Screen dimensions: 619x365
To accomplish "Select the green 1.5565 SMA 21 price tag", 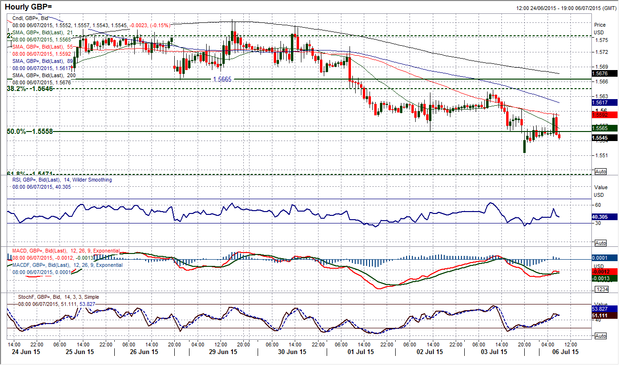I will (604, 128).
